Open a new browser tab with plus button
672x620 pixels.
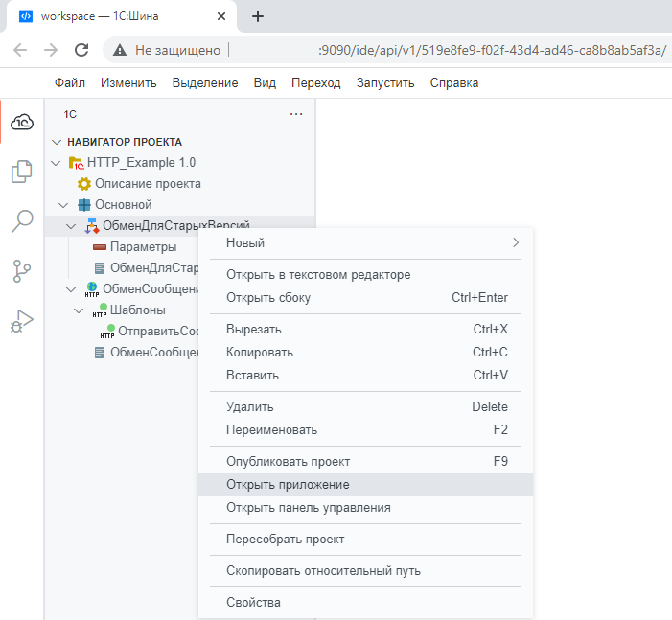(257, 16)
